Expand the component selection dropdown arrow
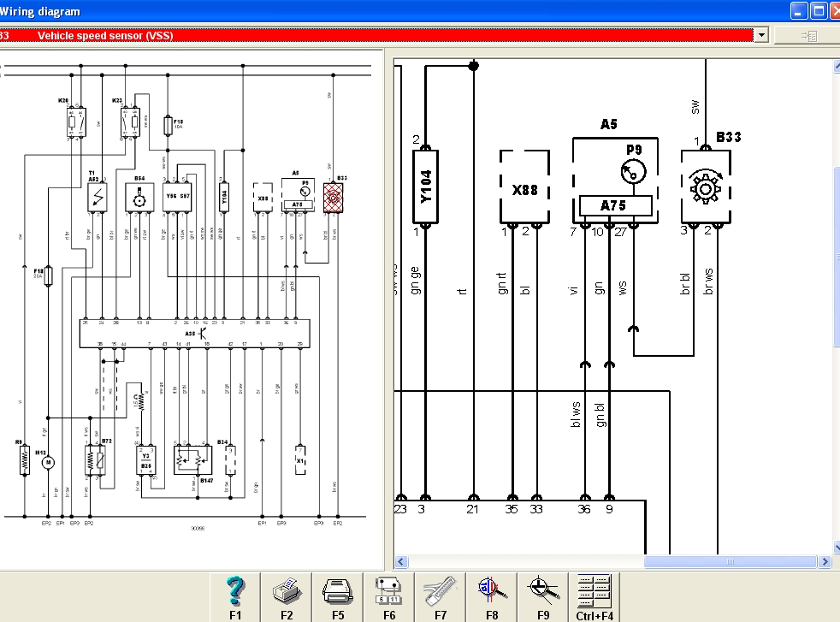This screenshot has height=622, width=840. point(761,35)
